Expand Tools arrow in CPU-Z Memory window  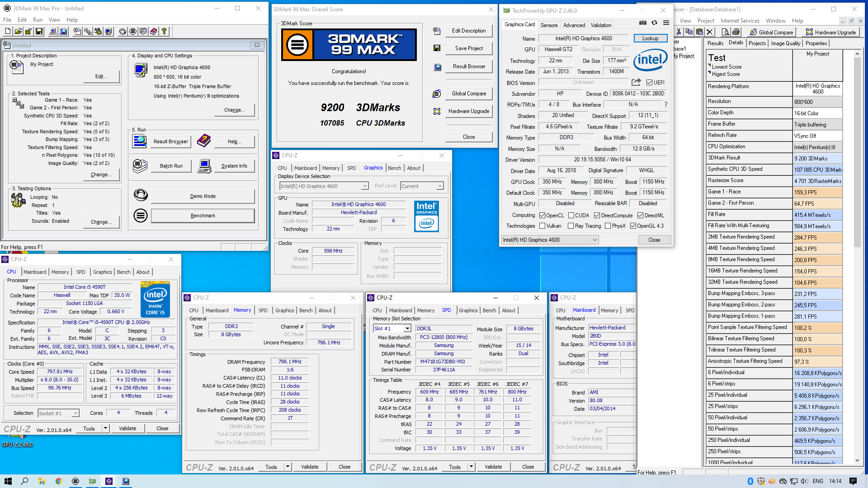(x=288, y=467)
